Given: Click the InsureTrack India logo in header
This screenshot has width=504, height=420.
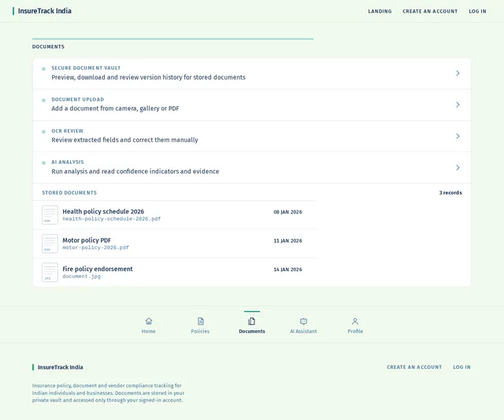Looking at the screenshot, I should 42,11.
